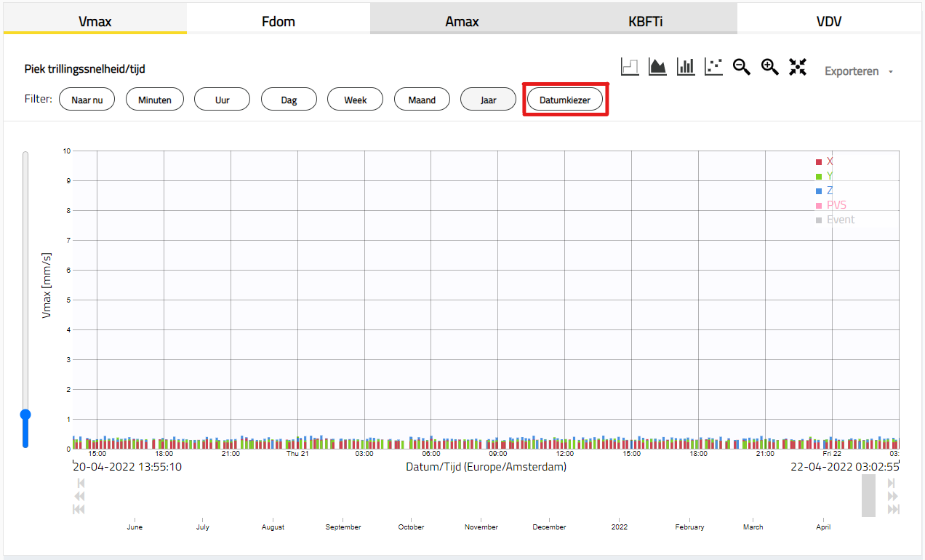Show the PVS series via legend

pos(836,205)
